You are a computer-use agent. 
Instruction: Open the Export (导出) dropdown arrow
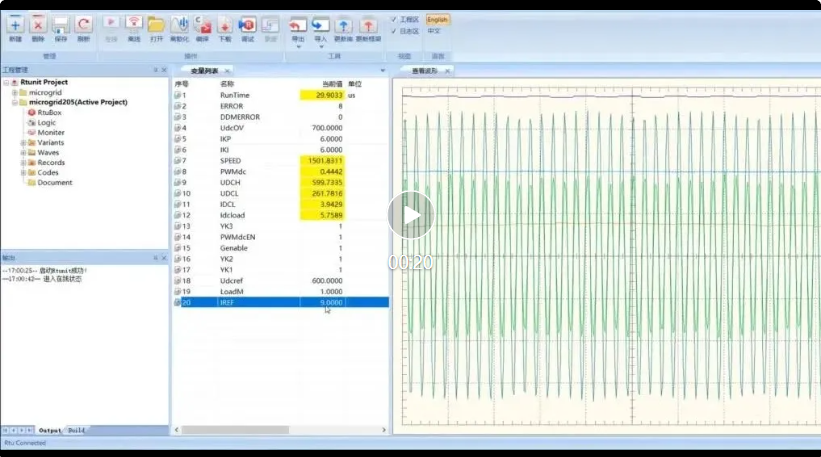coord(298,46)
